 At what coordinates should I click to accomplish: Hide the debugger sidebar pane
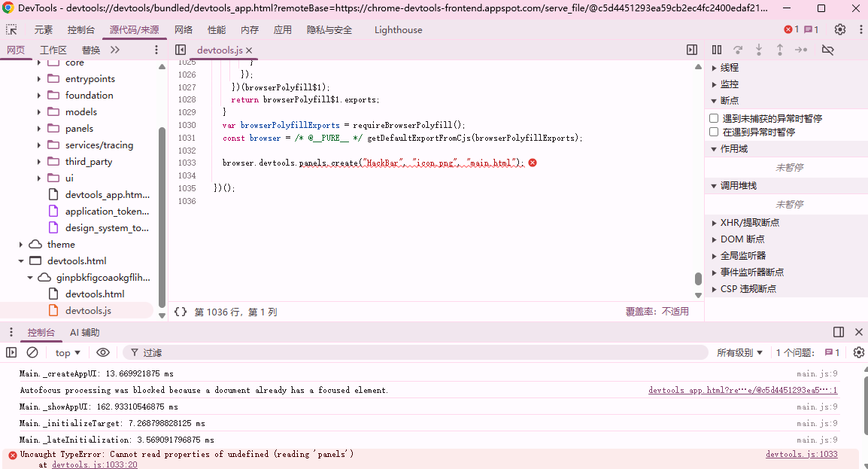click(x=692, y=50)
